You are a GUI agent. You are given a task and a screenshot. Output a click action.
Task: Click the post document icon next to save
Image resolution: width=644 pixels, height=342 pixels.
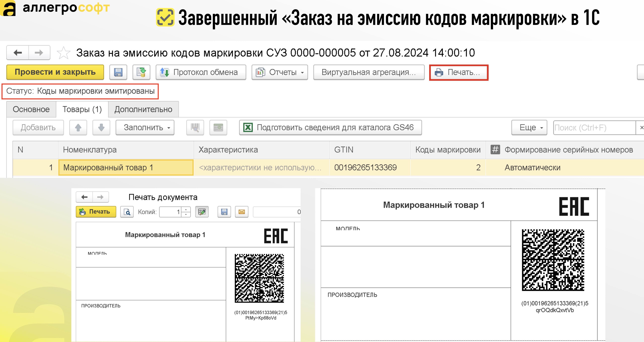(141, 72)
